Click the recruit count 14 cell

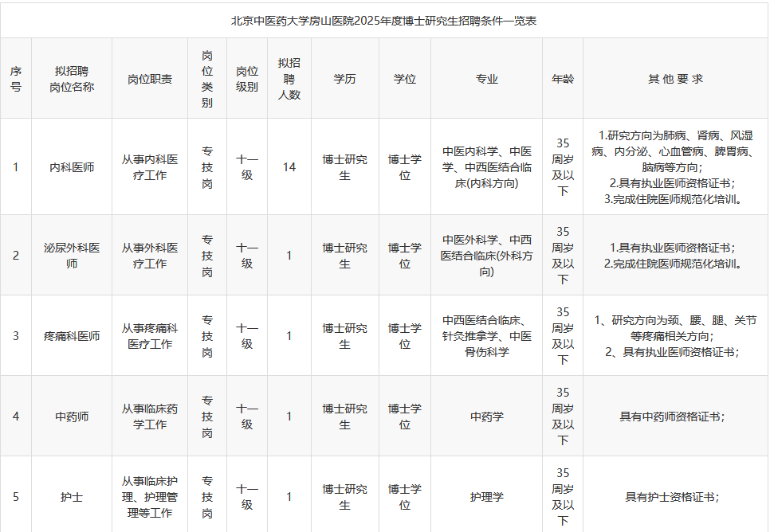click(289, 167)
